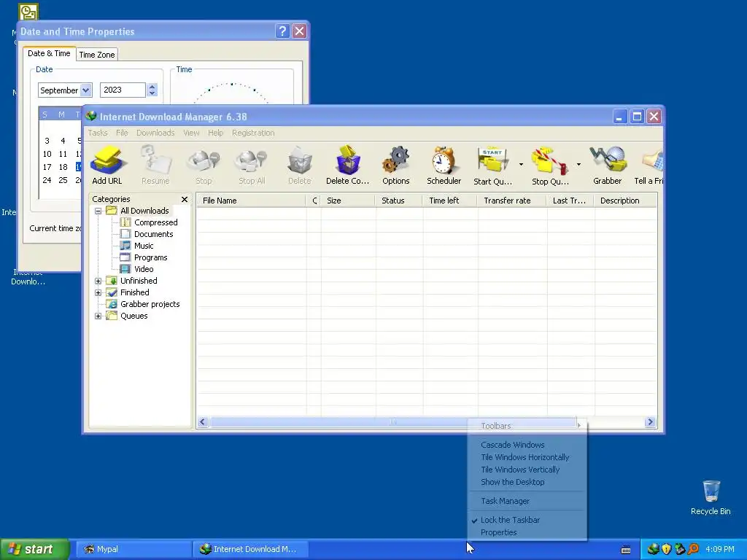Viewport: 747px width, 560px height.
Task: Open the View menu
Action: click(191, 133)
